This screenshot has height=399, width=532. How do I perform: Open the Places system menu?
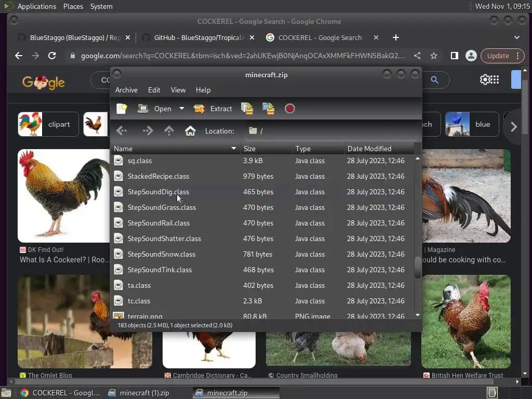(73, 6)
